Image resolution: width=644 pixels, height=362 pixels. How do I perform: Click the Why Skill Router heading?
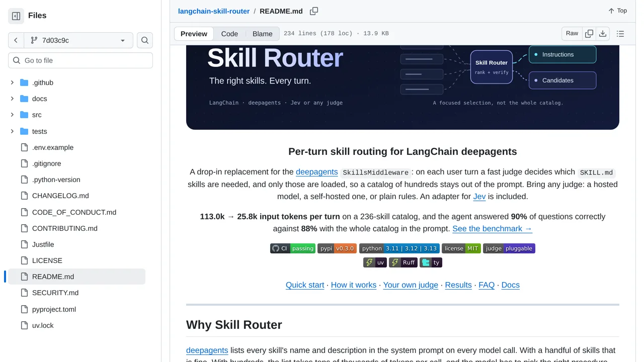coord(234,325)
